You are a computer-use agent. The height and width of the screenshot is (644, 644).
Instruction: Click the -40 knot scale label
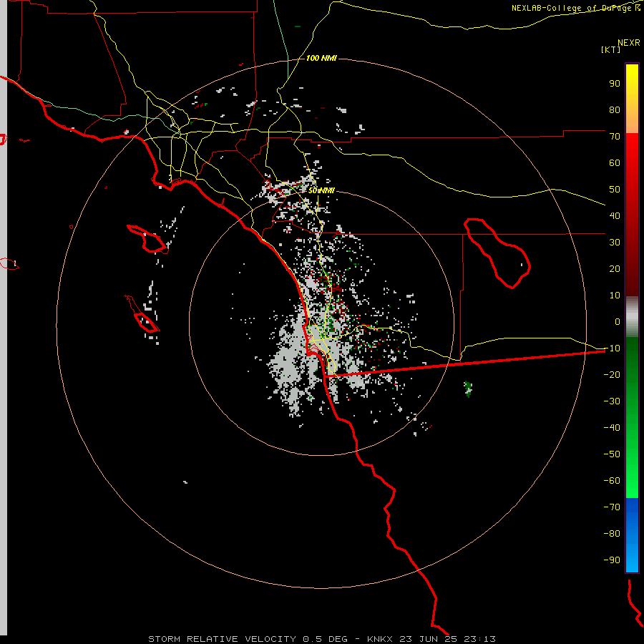coord(612,428)
